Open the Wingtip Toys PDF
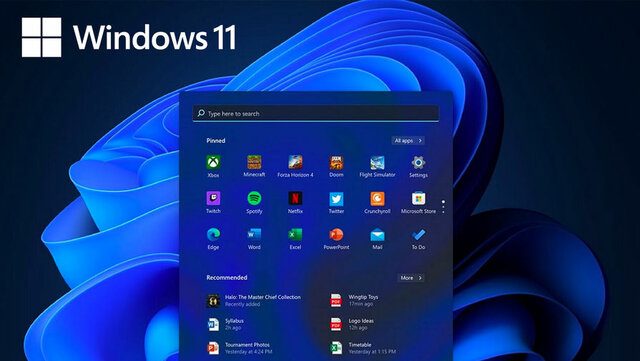The height and width of the screenshot is (361, 640). [x=354, y=301]
